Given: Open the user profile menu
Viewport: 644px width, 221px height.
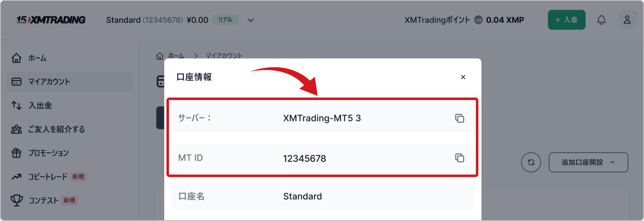Looking at the screenshot, I should 627,20.
